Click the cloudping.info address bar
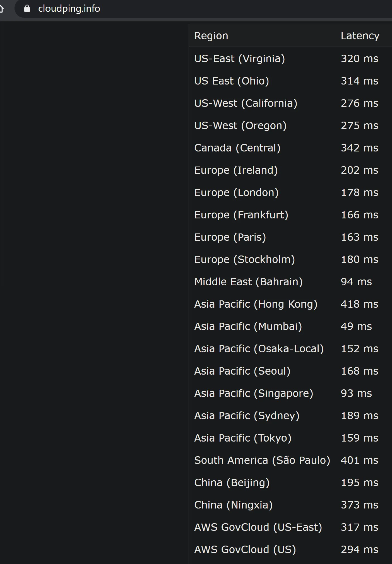The image size is (392, 564). (69, 9)
